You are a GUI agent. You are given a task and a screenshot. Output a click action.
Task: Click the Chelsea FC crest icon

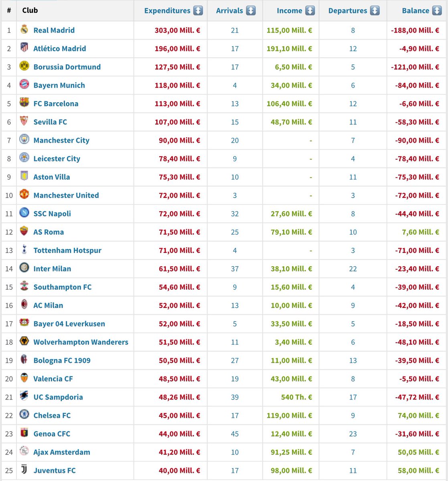coord(24,415)
